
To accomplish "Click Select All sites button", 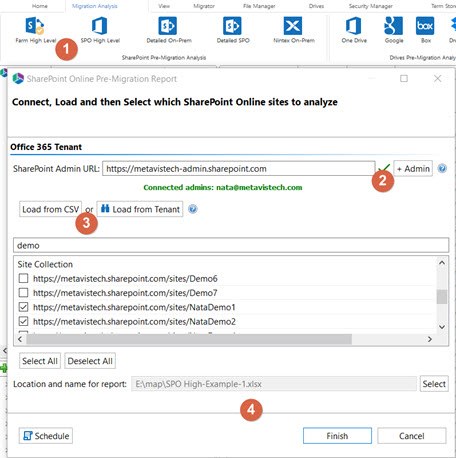I will click(x=40, y=361).
